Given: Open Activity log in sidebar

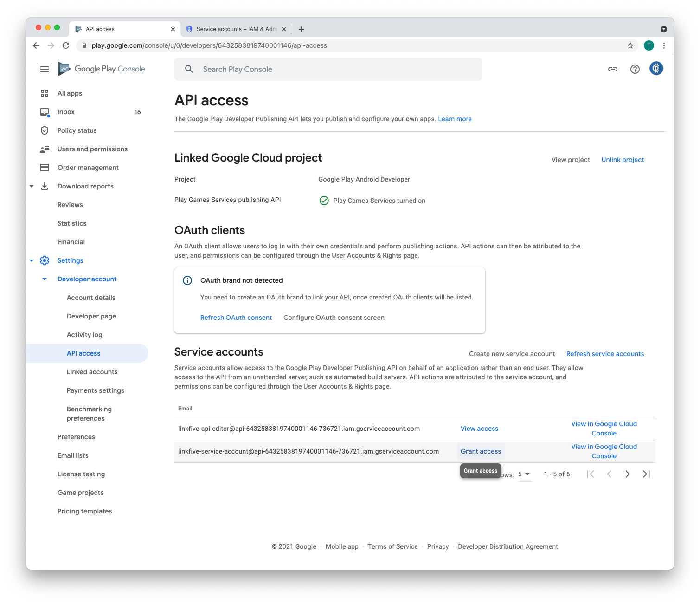Looking at the screenshot, I should pyautogui.click(x=84, y=335).
